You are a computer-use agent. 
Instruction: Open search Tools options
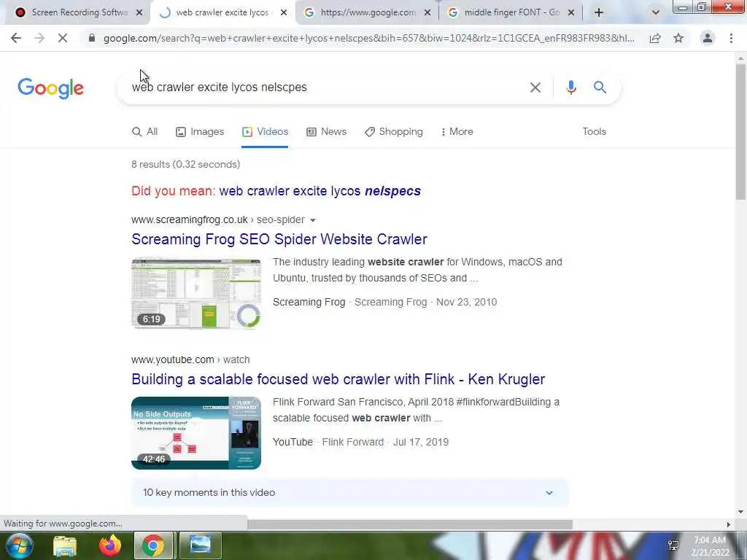pos(594,132)
